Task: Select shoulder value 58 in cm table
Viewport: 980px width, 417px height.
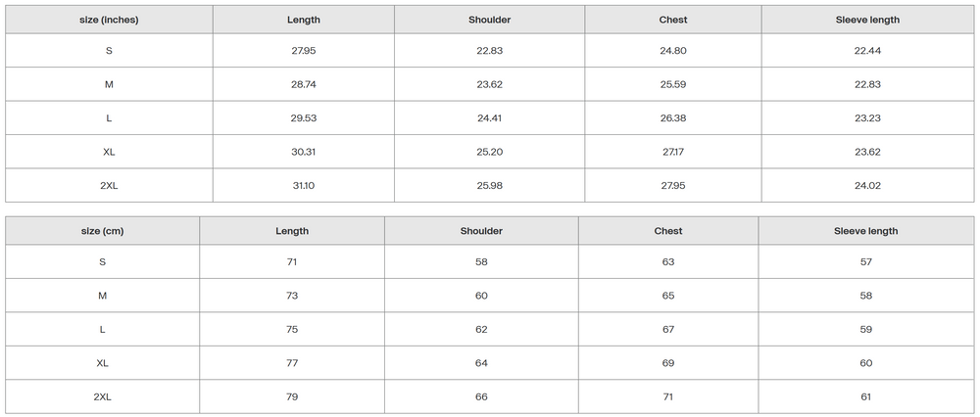Action: (x=481, y=262)
